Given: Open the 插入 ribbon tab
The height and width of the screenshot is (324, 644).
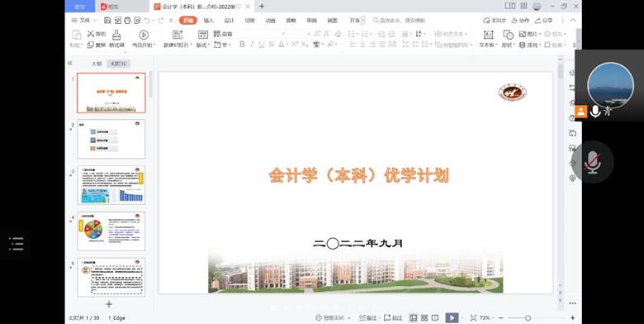Looking at the screenshot, I should 209,20.
